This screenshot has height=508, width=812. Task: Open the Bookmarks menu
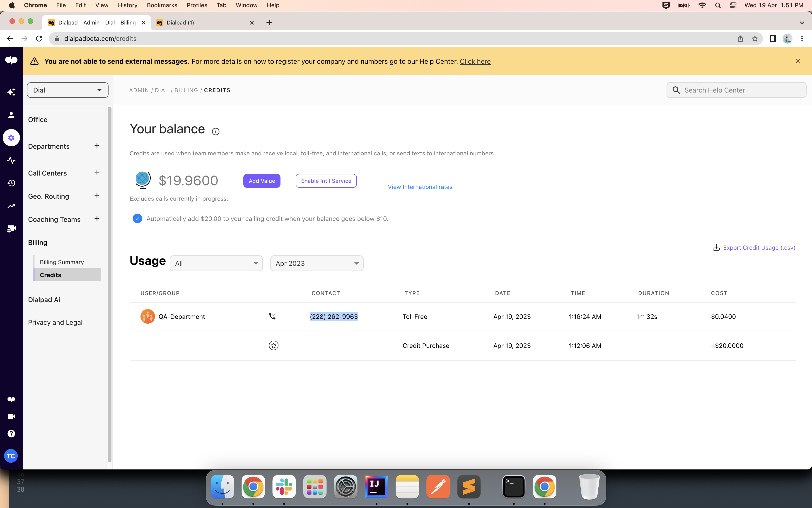(162, 5)
